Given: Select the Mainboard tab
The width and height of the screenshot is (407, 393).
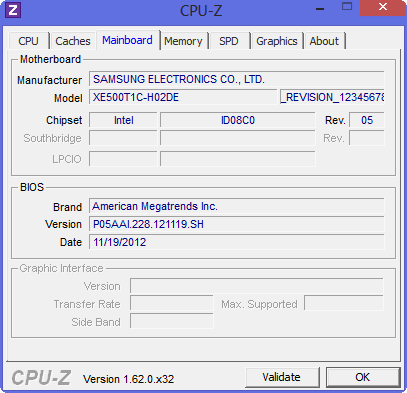Looking at the screenshot, I should [127, 40].
